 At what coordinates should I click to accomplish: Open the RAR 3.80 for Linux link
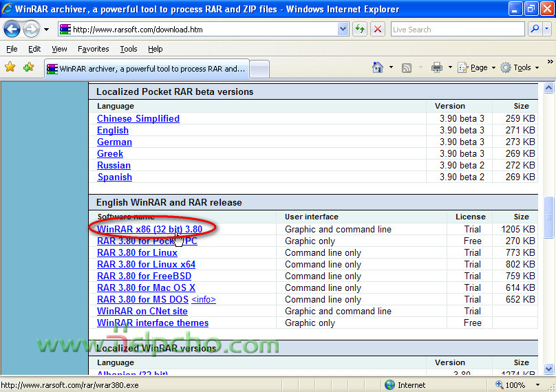tap(137, 252)
